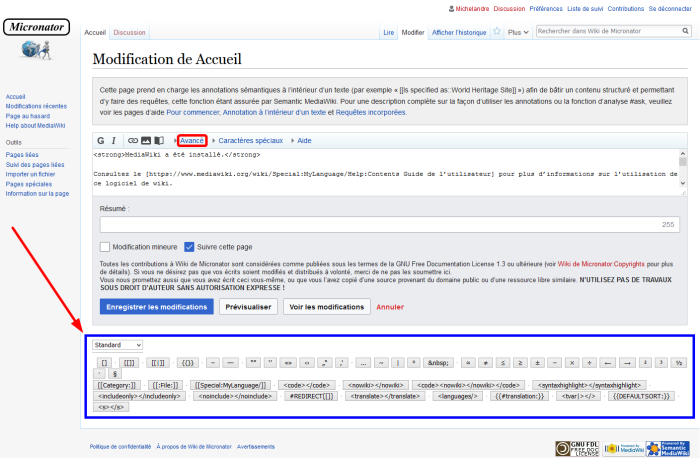Viewport: 700px width, 458px height.
Task: Insert <noinclude></noinclude> tags
Action: coord(235,396)
